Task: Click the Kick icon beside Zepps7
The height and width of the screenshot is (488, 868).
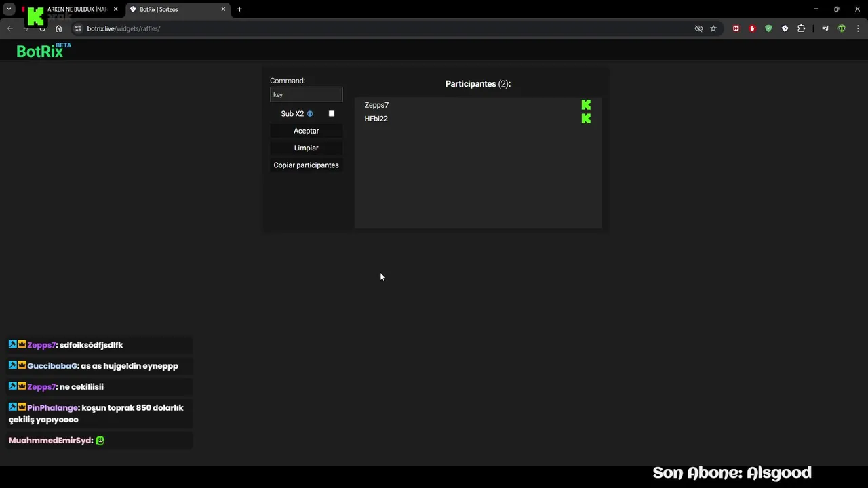Action: tap(586, 105)
